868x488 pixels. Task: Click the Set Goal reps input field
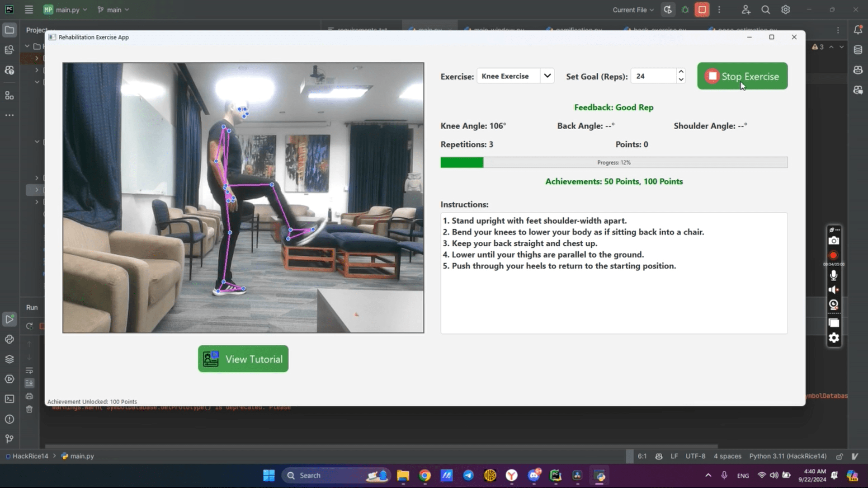[x=654, y=76]
